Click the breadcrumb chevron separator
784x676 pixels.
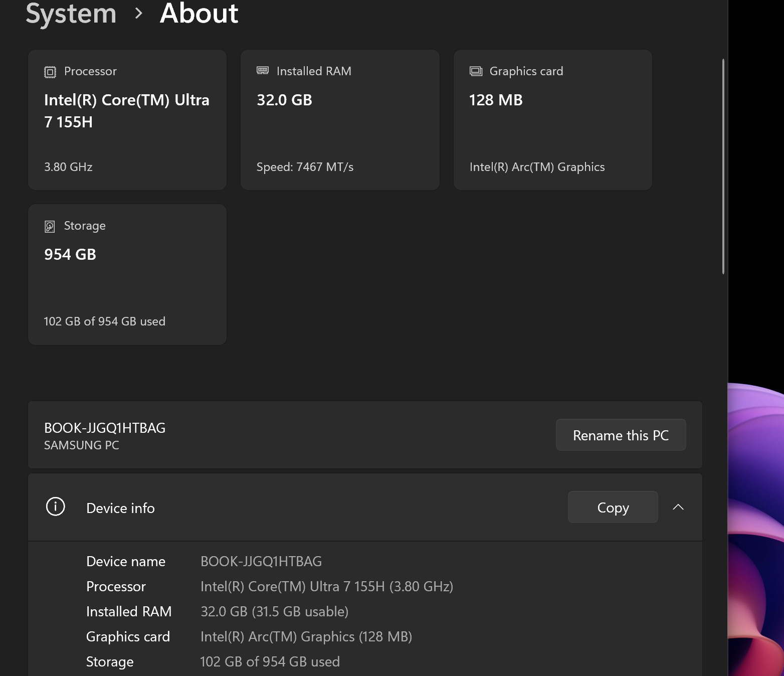pyautogui.click(x=139, y=14)
